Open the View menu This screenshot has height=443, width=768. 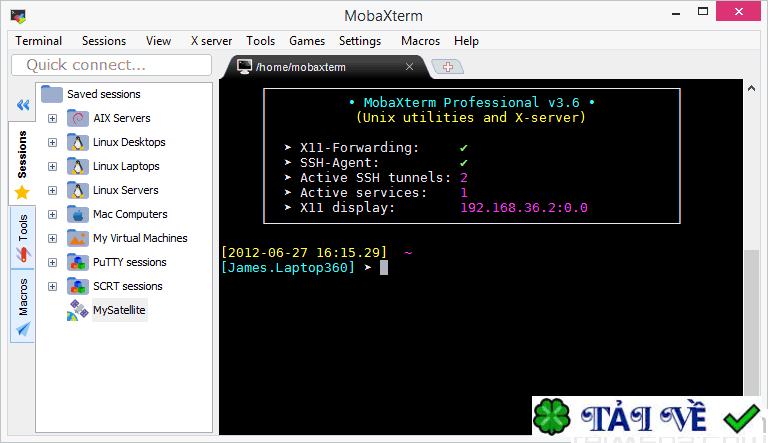click(158, 41)
